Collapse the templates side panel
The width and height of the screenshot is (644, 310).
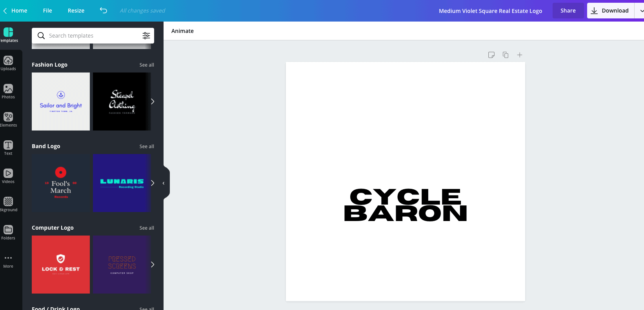pyautogui.click(x=164, y=183)
